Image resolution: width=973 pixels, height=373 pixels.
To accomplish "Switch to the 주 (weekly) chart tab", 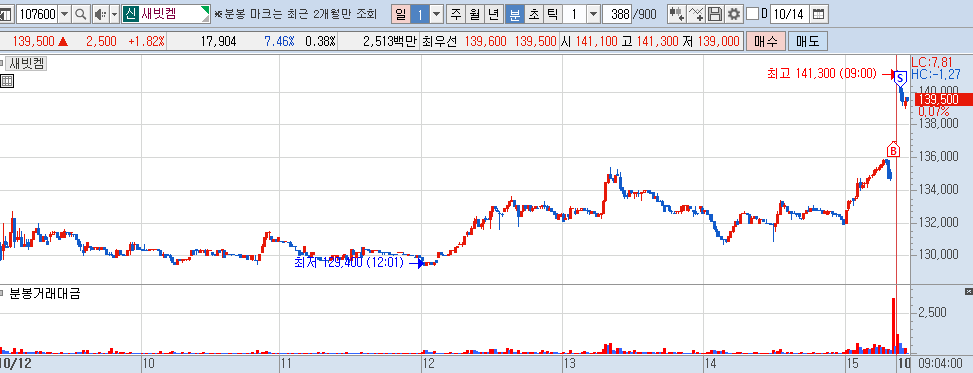I will (456, 14).
